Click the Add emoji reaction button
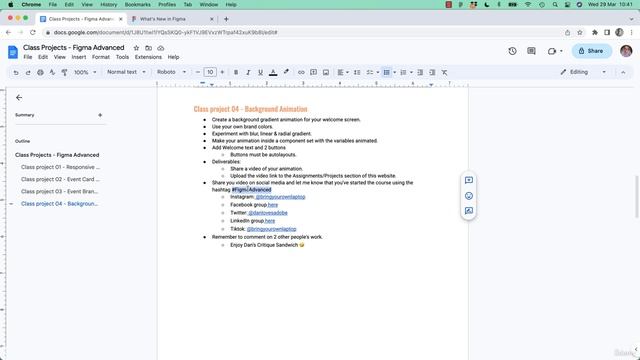This screenshot has width=640, height=360. tap(469, 196)
